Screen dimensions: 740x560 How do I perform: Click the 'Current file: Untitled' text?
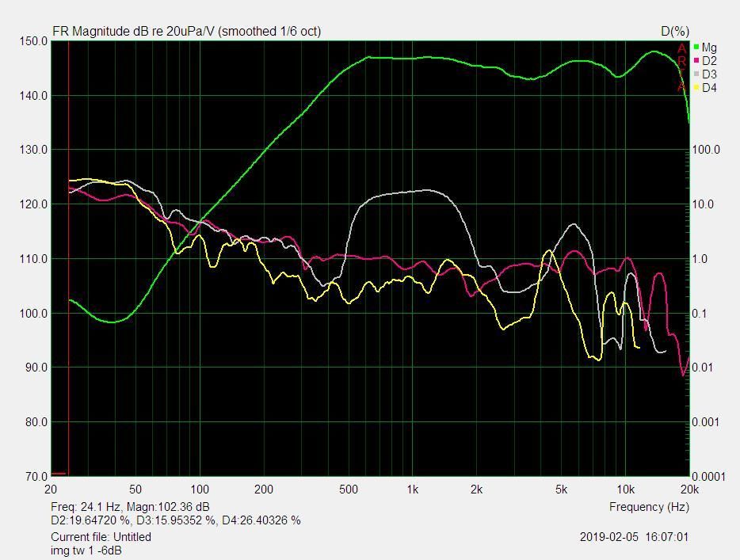pyautogui.click(x=101, y=537)
